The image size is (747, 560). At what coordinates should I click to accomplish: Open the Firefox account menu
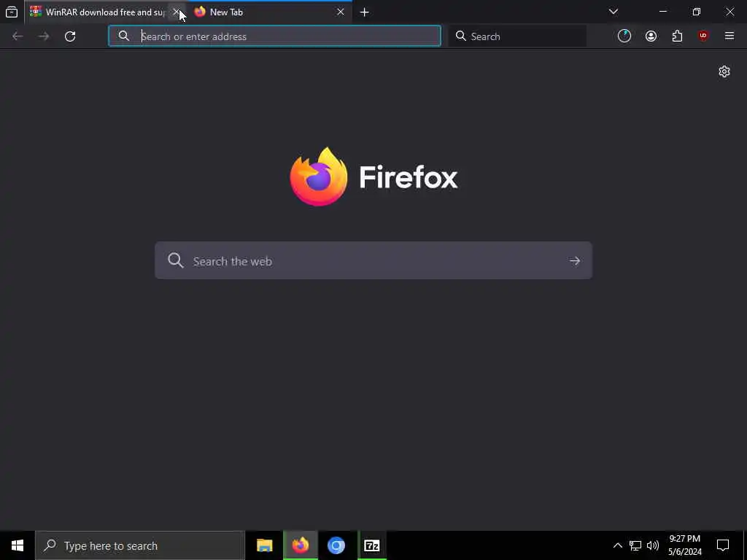click(x=651, y=36)
